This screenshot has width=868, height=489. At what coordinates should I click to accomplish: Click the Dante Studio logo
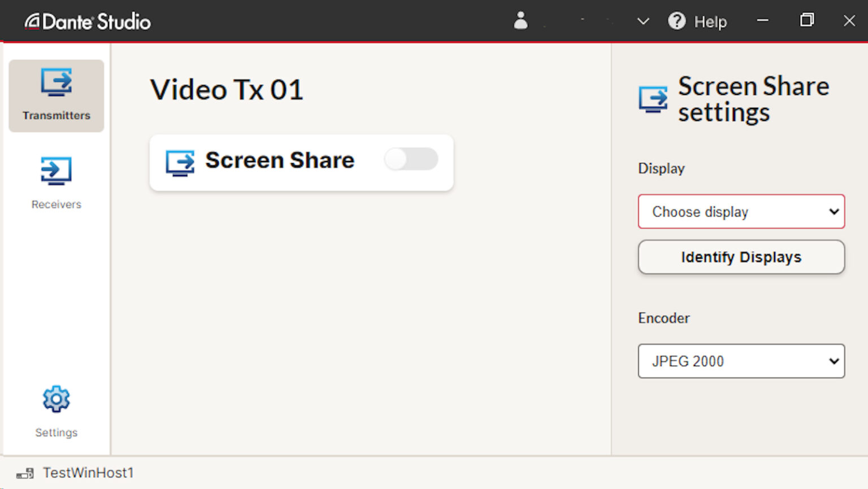88,21
